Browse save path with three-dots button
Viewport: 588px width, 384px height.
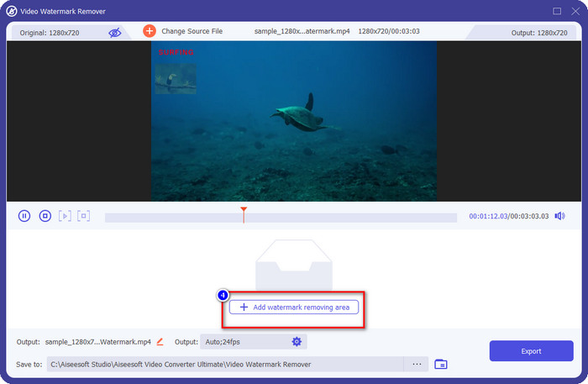click(415, 364)
